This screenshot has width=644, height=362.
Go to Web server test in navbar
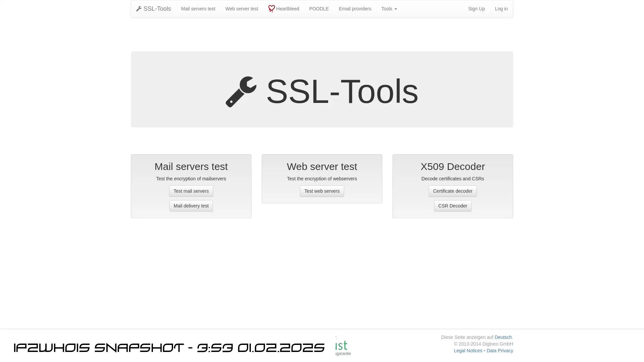[x=242, y=9]
